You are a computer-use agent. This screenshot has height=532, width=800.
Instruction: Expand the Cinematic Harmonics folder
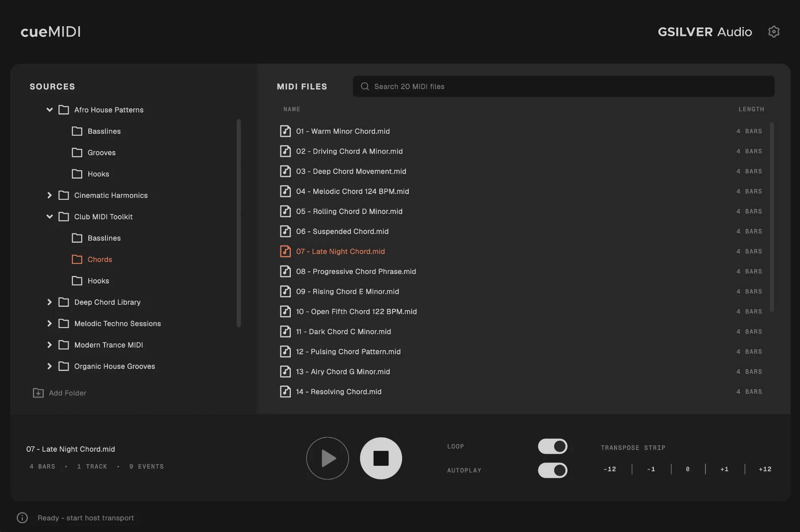(x=50, y=195)
